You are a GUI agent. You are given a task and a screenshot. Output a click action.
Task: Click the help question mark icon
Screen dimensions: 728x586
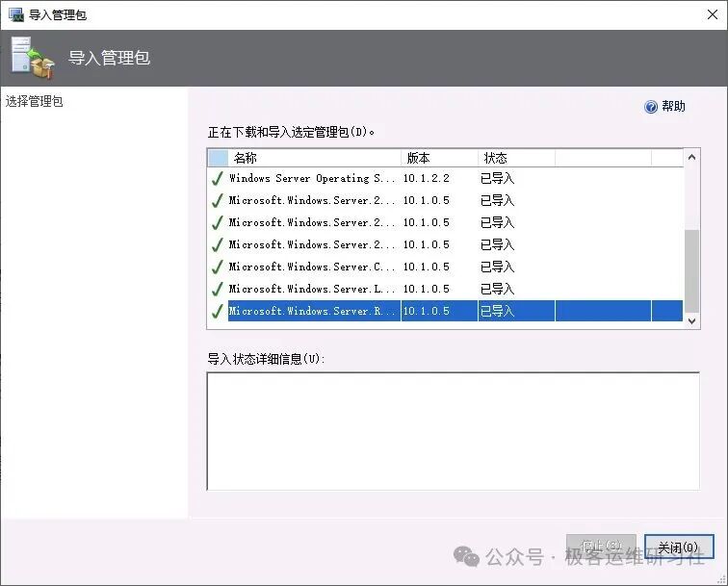(650, 107)
